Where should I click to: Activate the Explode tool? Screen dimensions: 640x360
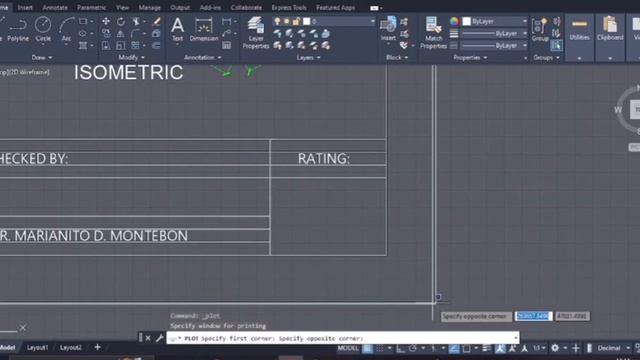156,33
